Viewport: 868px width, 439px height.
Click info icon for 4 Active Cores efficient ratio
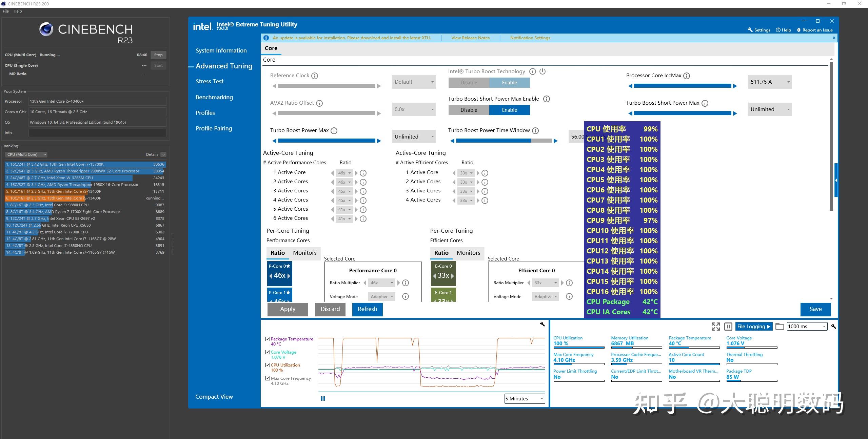click(x=485, y=201)
